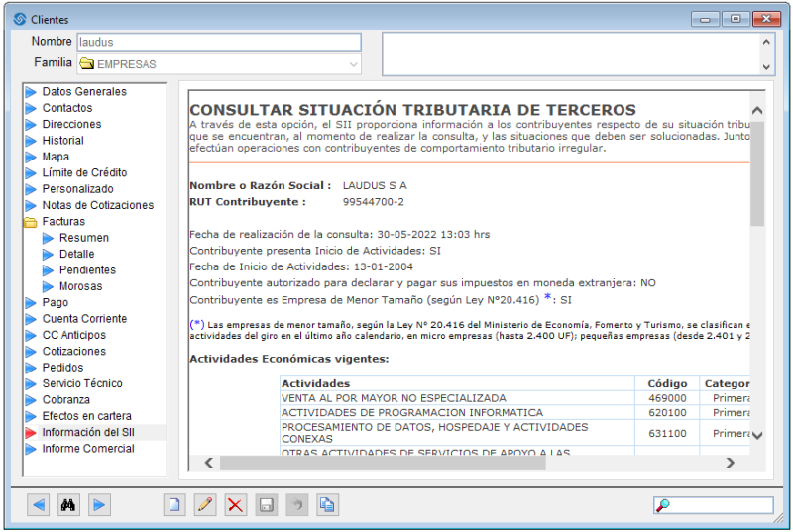Open Cuenta Corriente section
This screenshot has height=532, width=793.
pos(84,319)
